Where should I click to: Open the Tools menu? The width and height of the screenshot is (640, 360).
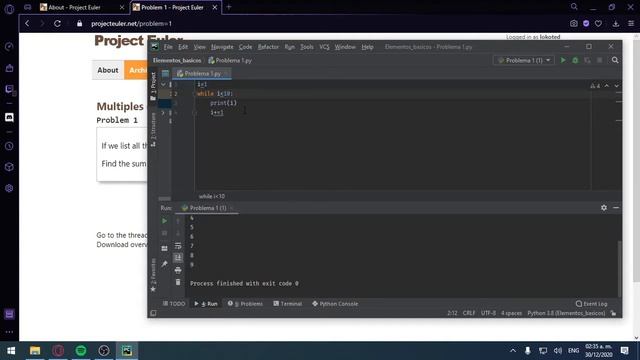(307, 47)
